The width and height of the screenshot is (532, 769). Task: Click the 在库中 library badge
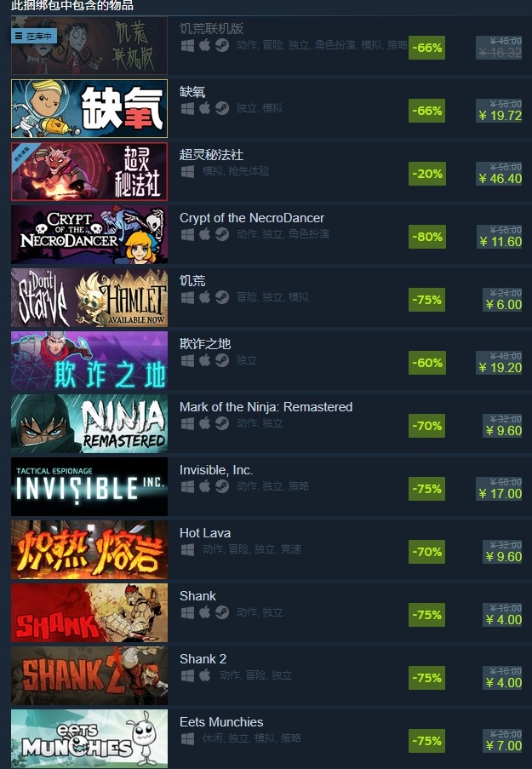34,36
